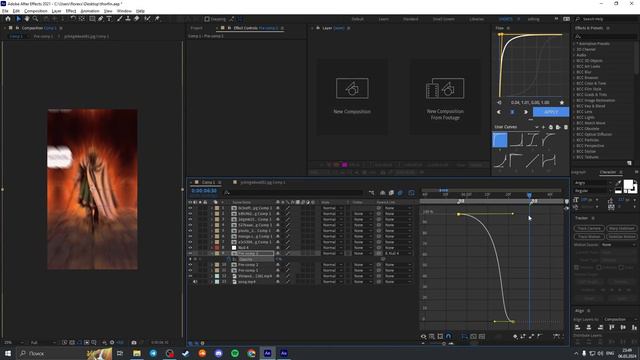The image size is (640, 360).
Task: Click the APPLY button in Flow
Action: pyautogui.click(x=551, y=112)
